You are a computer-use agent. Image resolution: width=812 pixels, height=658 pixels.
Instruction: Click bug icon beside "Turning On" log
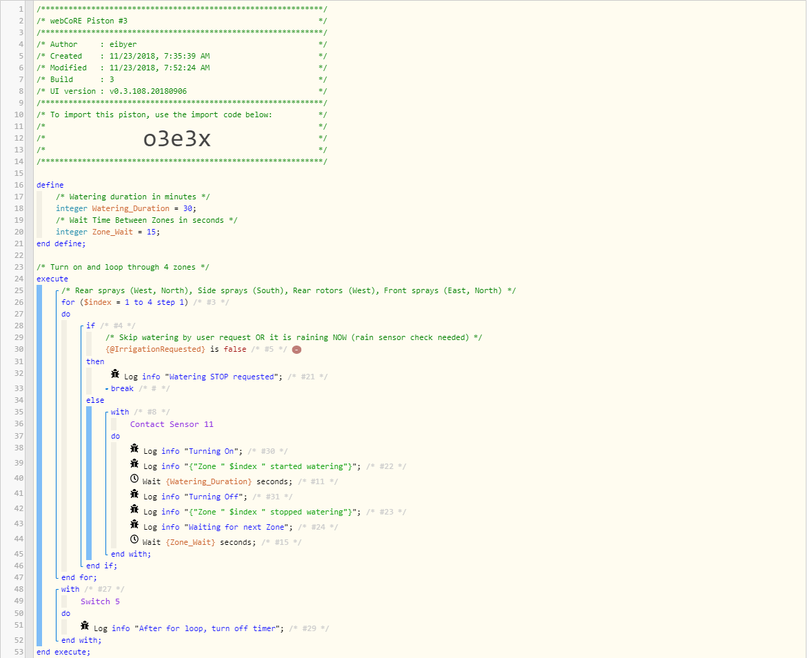point(134,449)
